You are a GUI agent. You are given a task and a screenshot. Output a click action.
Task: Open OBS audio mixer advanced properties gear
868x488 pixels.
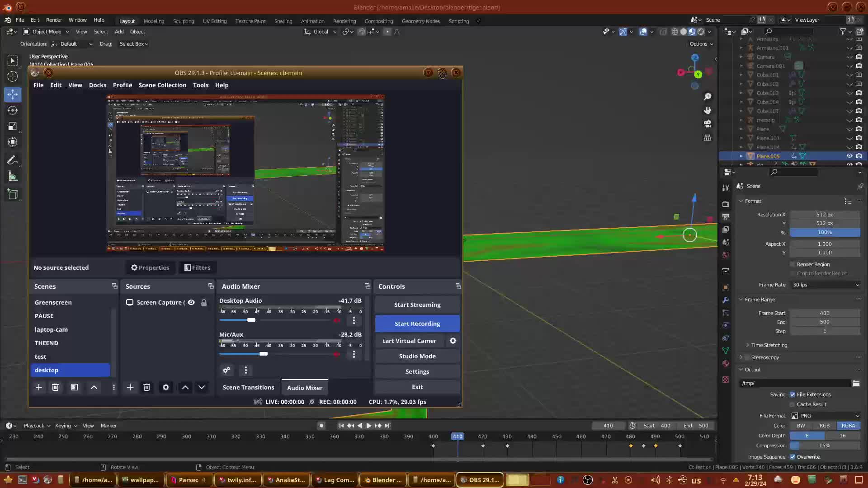(226, 371)
